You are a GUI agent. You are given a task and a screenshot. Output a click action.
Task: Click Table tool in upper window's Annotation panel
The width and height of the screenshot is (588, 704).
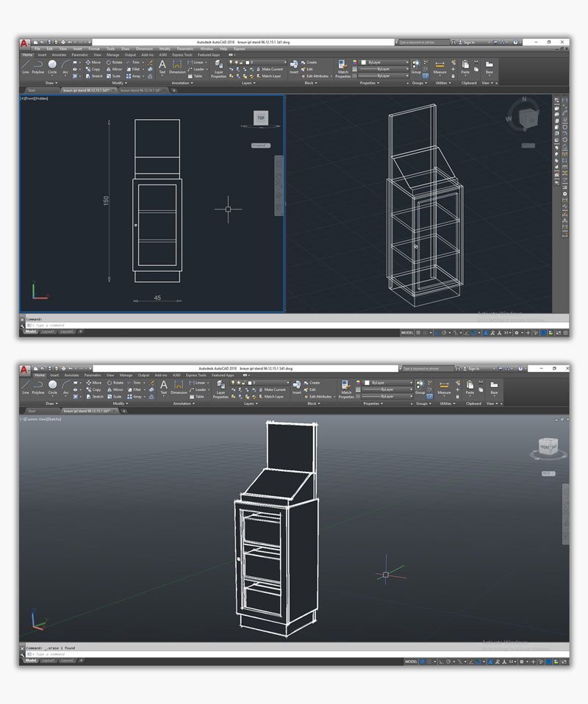196,76
